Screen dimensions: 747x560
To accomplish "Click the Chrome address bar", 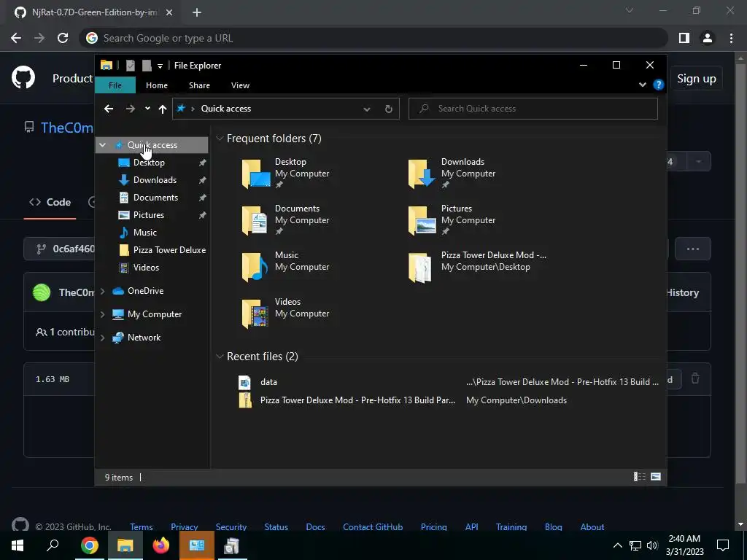I will (x=373, y=38).
